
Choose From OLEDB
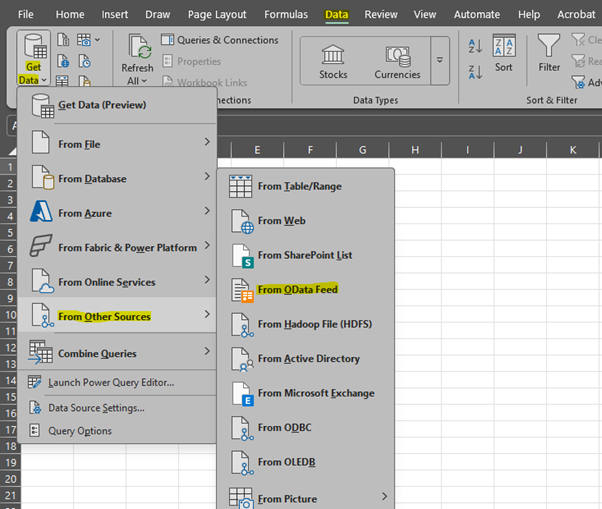[306, 462]
